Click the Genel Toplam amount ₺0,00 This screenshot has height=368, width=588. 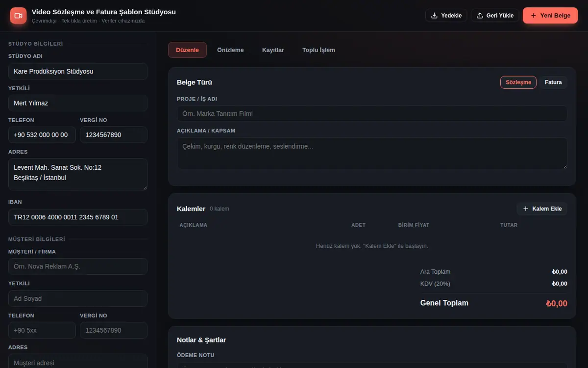557,304
